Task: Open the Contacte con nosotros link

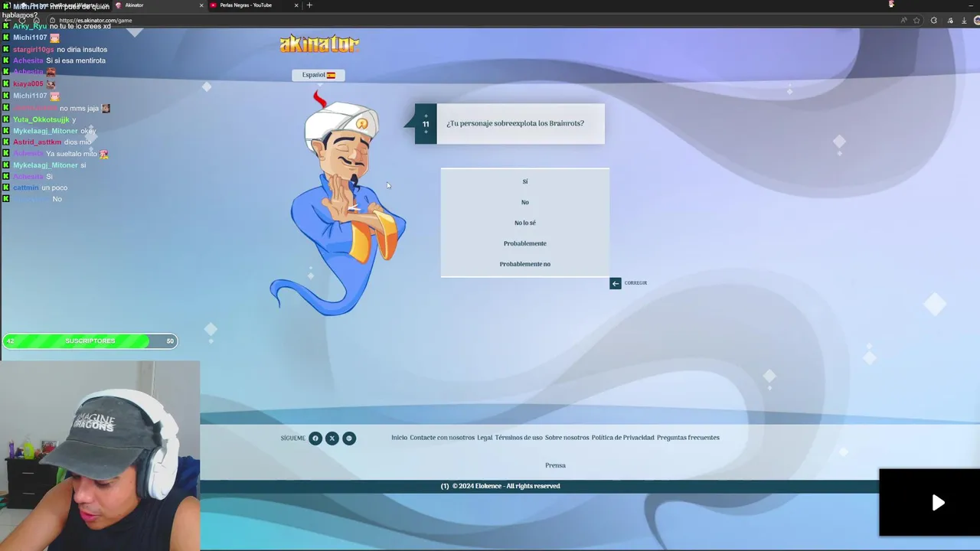Action: (x=442, y=438)
